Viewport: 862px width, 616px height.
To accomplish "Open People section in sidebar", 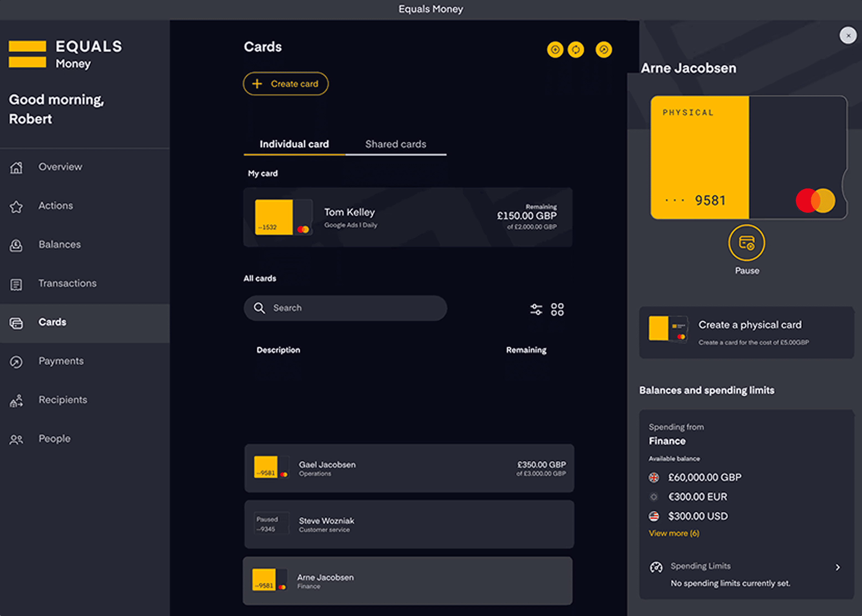I will coord(54,439).
